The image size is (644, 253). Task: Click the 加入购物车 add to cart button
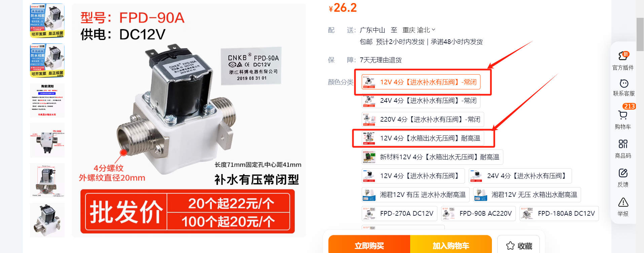point(451,246)
